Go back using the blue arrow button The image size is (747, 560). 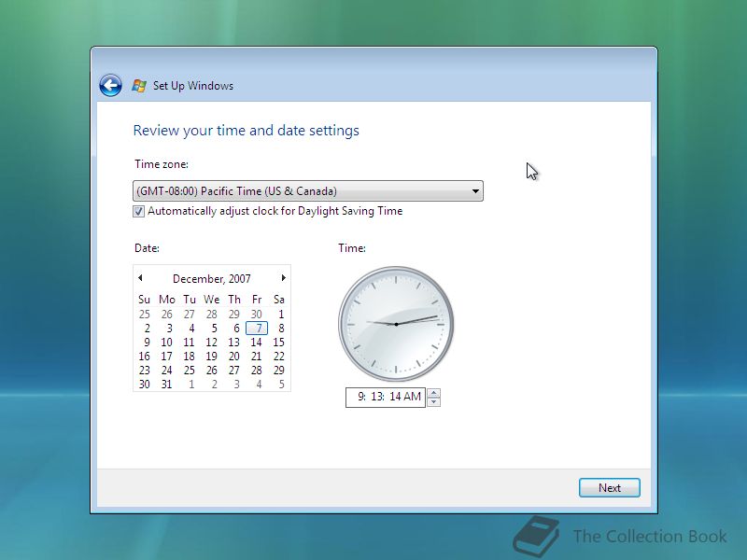(x=110, y=86)
